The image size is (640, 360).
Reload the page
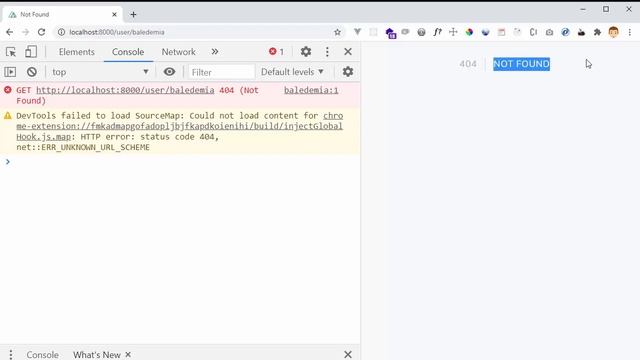click(41, 32)
